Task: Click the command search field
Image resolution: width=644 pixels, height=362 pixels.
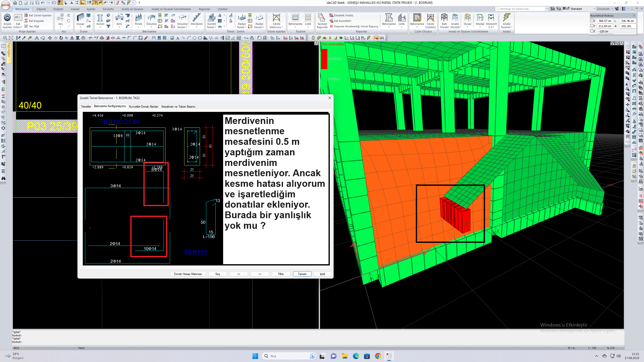Action: (522, 9)
